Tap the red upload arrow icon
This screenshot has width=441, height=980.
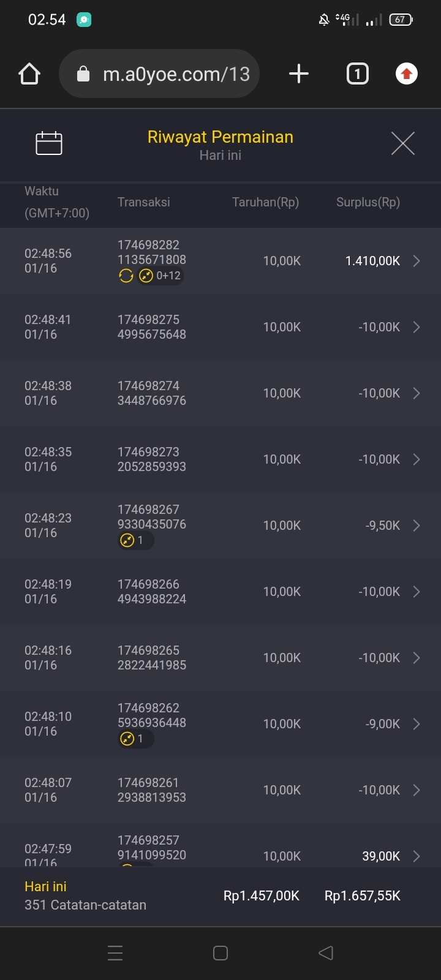pyautogui.click(x=406, y=74)
